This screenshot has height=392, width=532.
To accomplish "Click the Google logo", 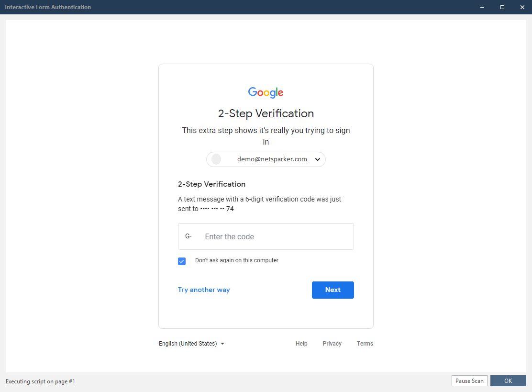I will [266, 92].
